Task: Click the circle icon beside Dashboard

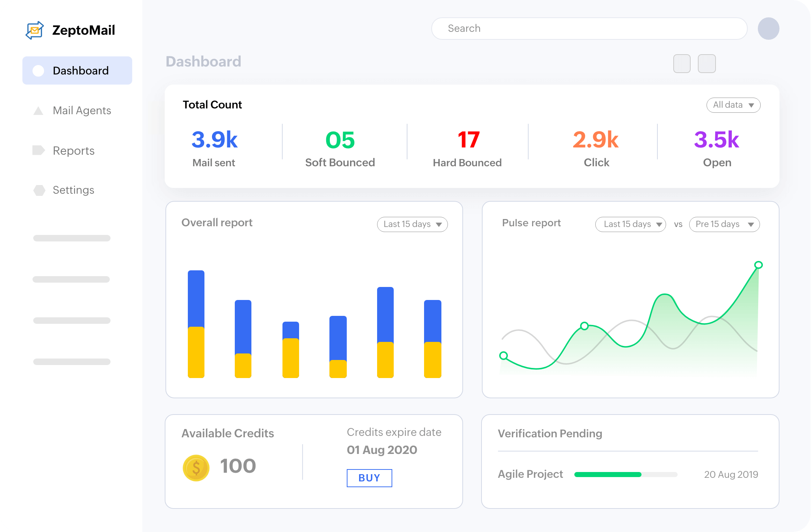Action: pyautogui.click(x=38, y=71)
